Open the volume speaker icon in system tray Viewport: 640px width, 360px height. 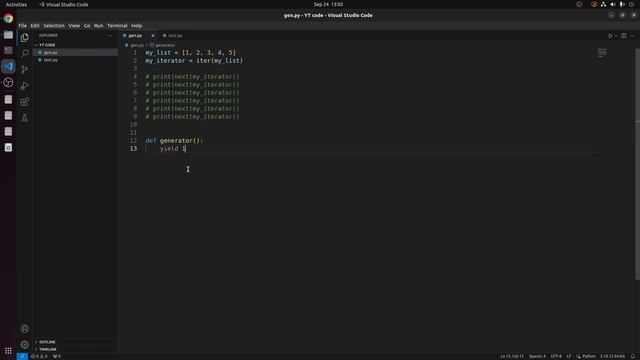[x=613, y=4]
